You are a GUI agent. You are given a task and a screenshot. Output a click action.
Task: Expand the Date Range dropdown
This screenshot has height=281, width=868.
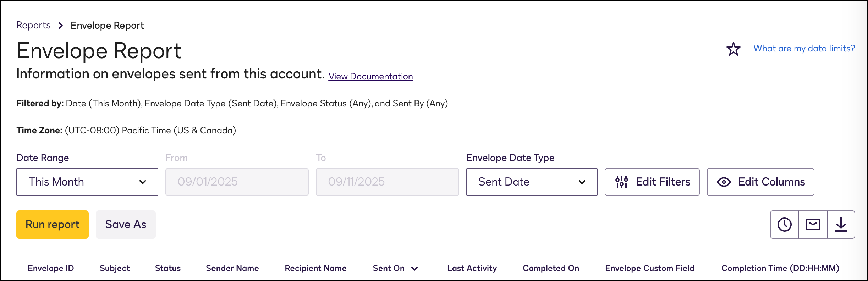pos(87,182)
